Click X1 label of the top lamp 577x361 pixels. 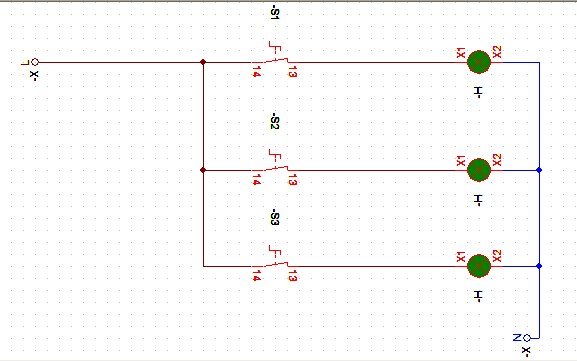coord(461,53)
